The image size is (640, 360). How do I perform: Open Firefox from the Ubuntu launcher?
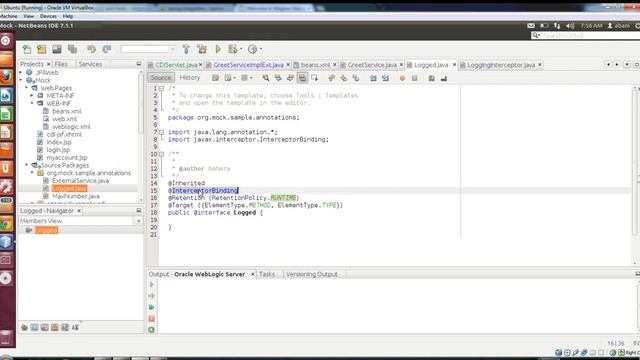tap(7, 77)
